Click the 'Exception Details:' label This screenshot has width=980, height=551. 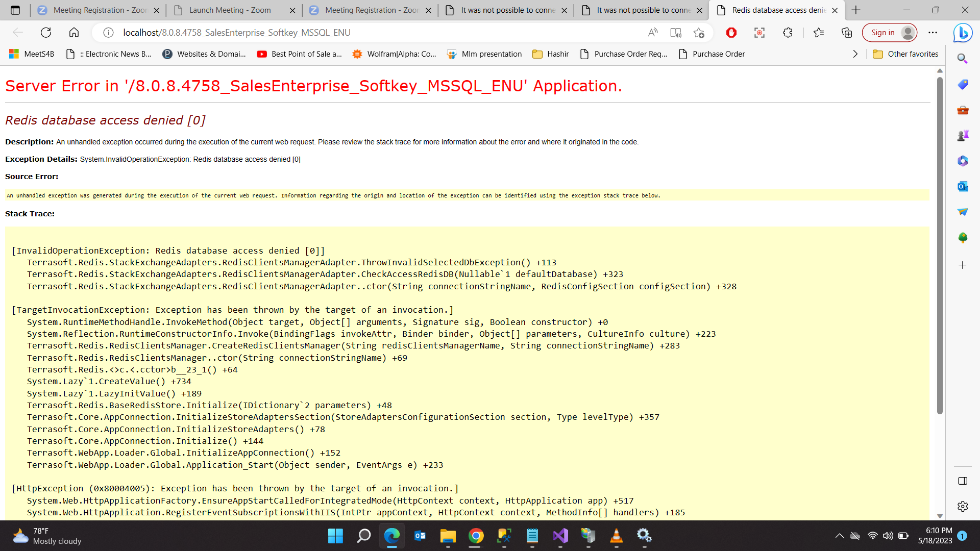pos(41,159)
